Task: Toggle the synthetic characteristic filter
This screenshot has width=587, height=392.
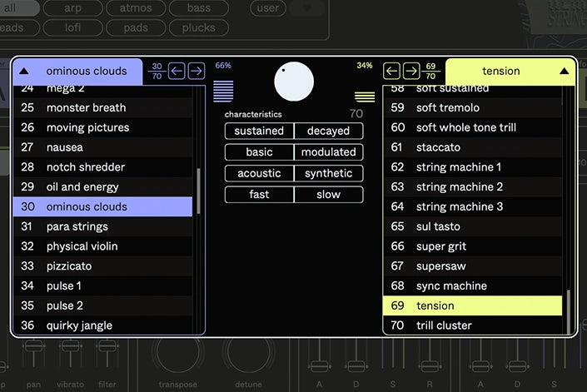Action: tap(328, 173)
